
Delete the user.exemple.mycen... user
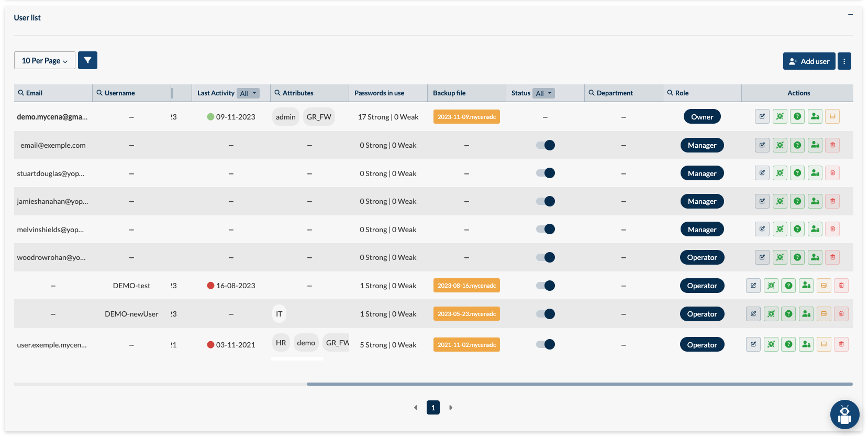841,344
